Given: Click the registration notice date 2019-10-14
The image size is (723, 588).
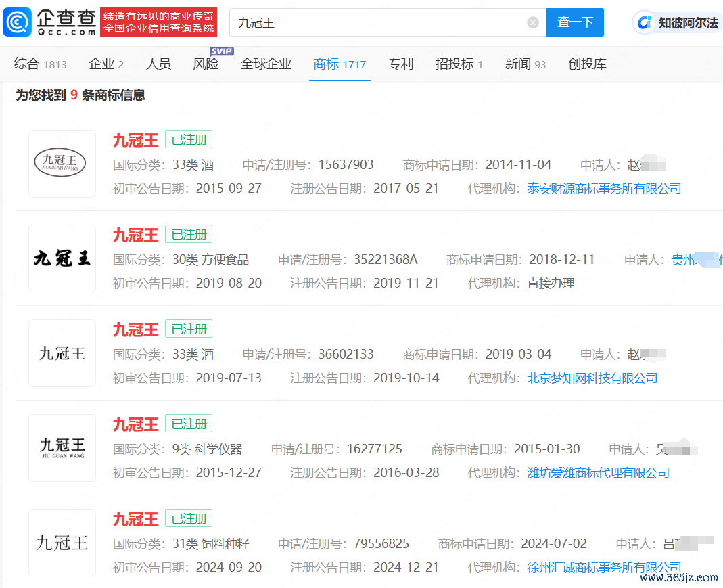Looking at the screenshot, I should 406,378.
